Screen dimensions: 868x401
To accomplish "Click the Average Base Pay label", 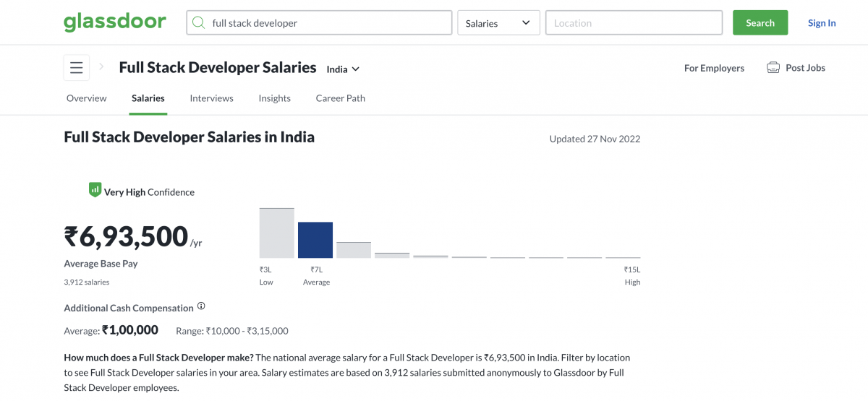I will (101, 264).
